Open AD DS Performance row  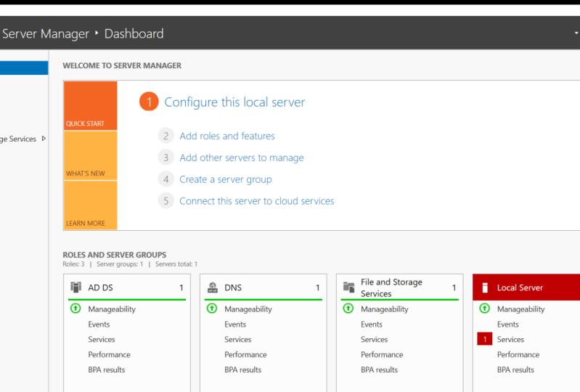coord(109,355)
